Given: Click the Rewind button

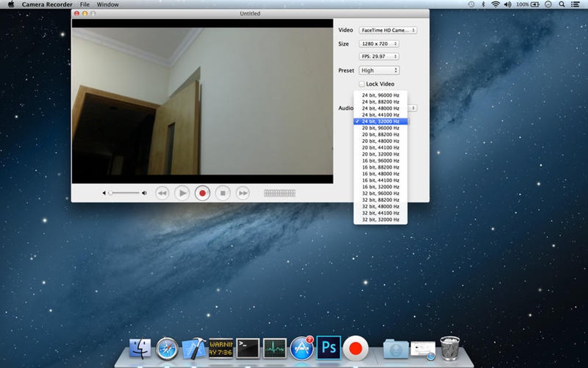Looking at the screenshot, I should pyautogui.click(x=162, y=193).
